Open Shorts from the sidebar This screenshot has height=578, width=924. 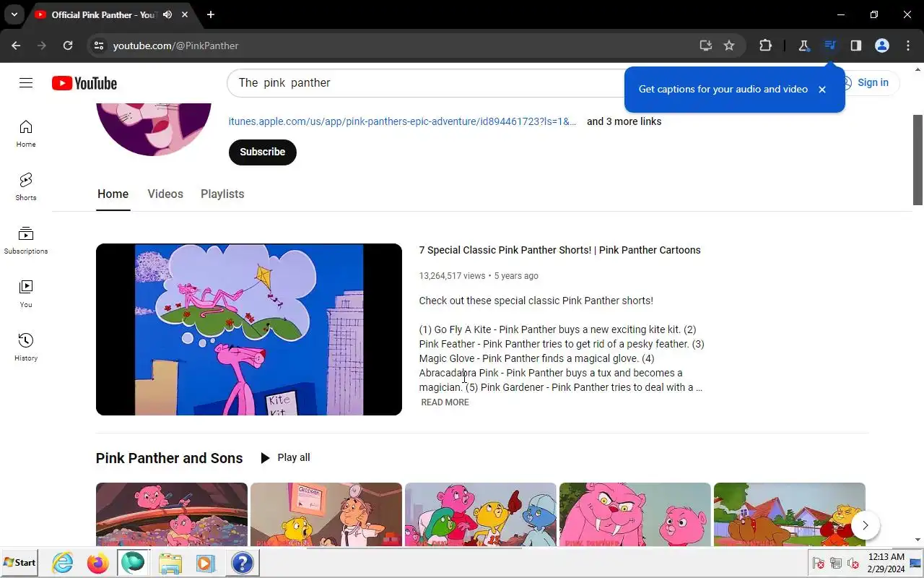click(26, 187)
